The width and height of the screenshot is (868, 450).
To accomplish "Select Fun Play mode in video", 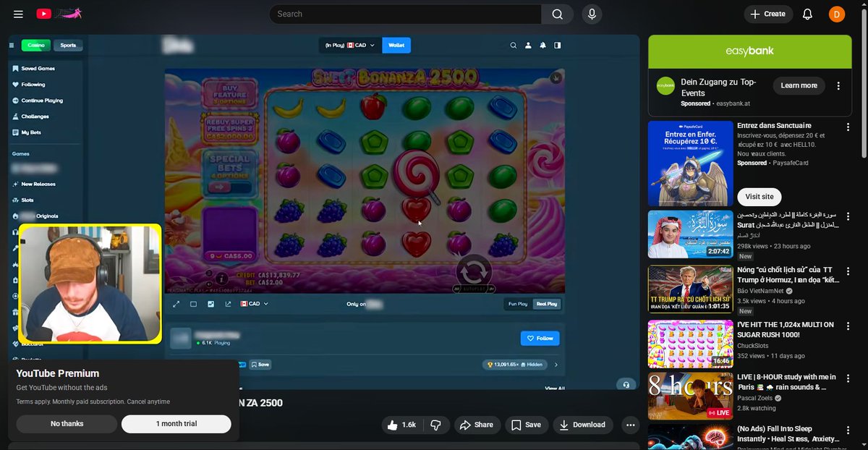I will pos(518,304).
